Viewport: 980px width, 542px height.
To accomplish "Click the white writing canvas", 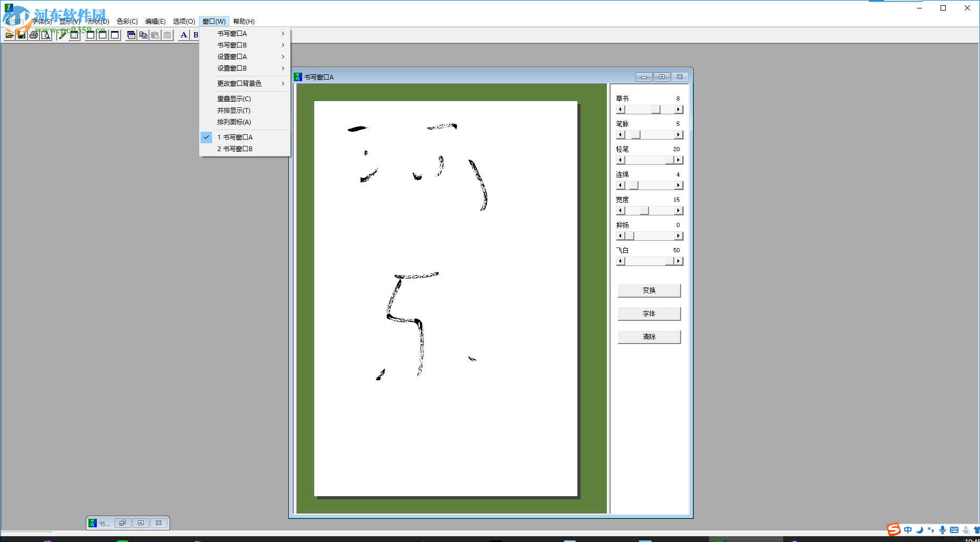I will (445, 298).
